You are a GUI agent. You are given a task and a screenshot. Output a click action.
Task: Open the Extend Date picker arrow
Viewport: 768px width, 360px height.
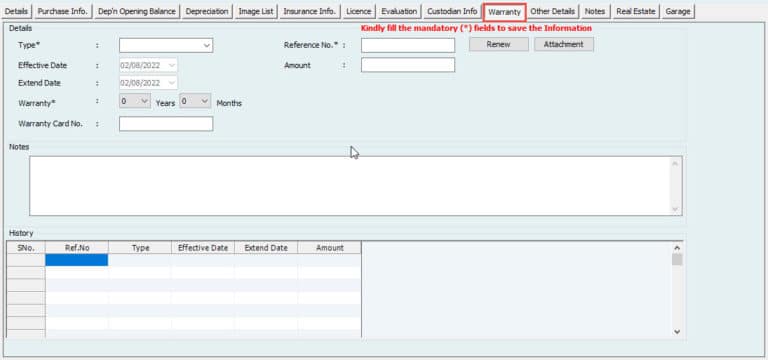click(171, 83)
